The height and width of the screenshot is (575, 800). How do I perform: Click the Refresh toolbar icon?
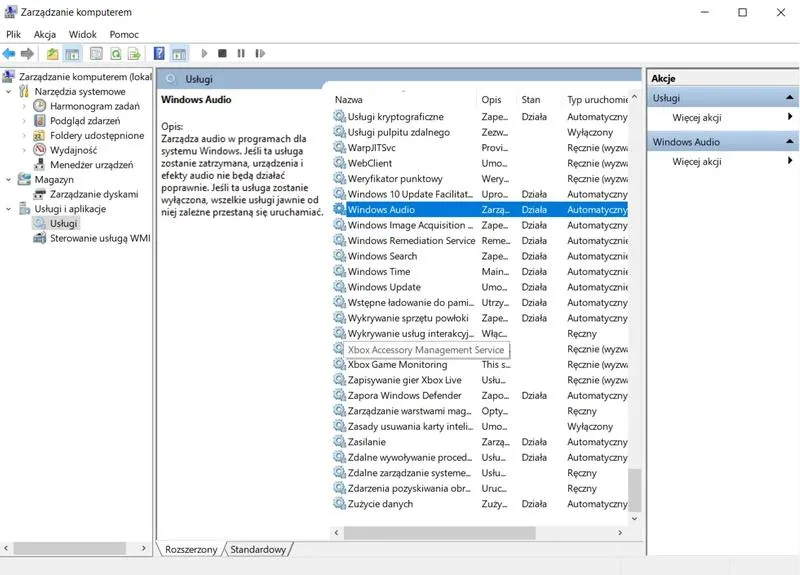coord(116,54)
